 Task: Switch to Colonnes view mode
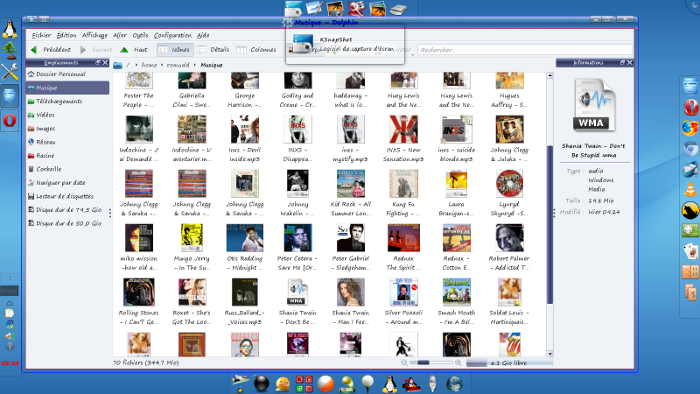pos(256,50)
